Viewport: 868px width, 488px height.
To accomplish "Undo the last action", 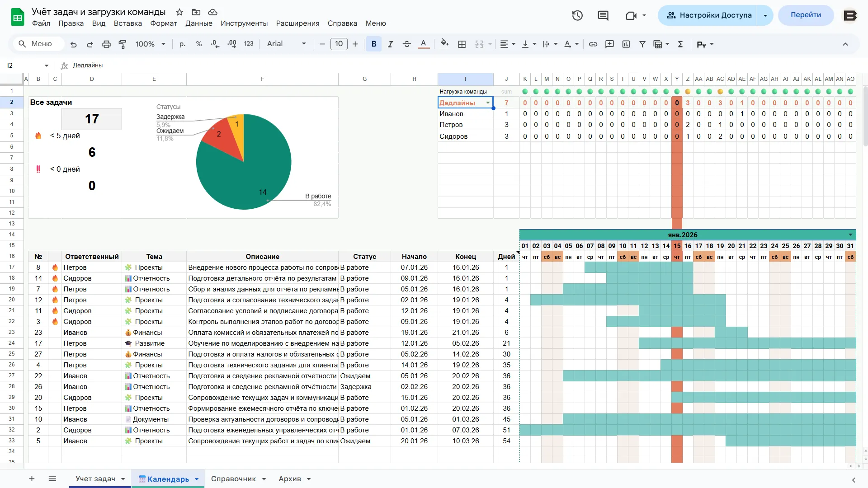I will tap(74, 44).
